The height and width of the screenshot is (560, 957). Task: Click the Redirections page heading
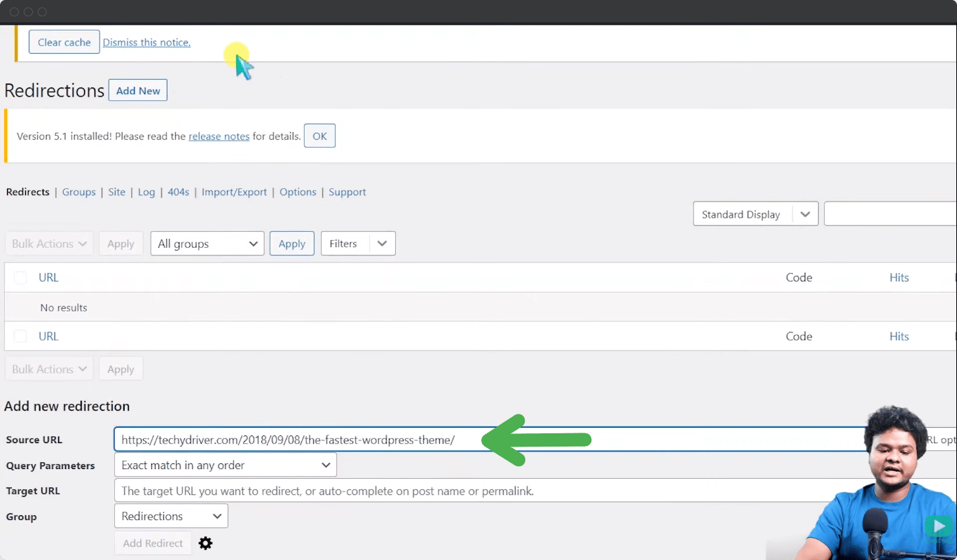click(x=55, y=90)
